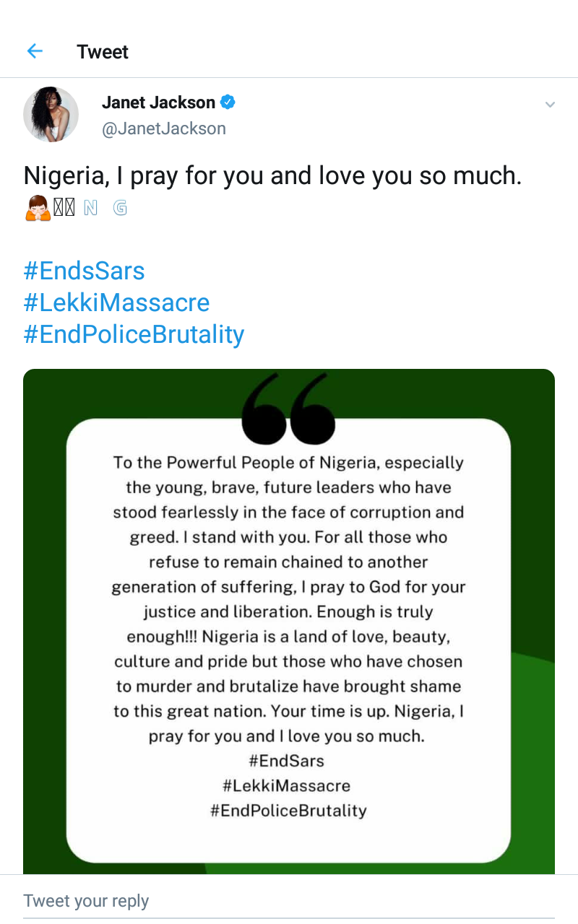Click the outlined letter G symbol

point(121,209)
